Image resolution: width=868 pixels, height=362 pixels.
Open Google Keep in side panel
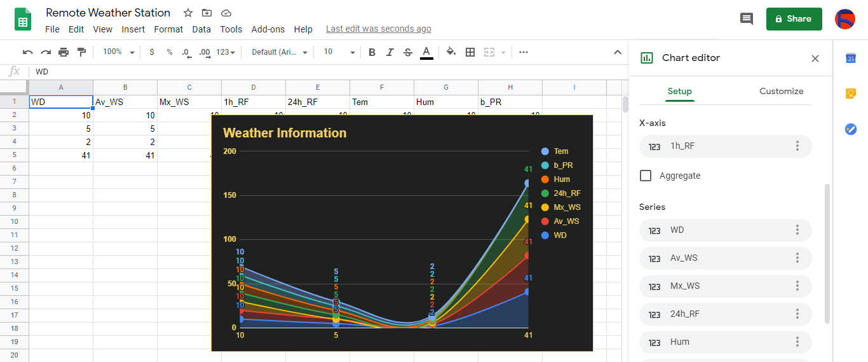click(x=850, y=94)
